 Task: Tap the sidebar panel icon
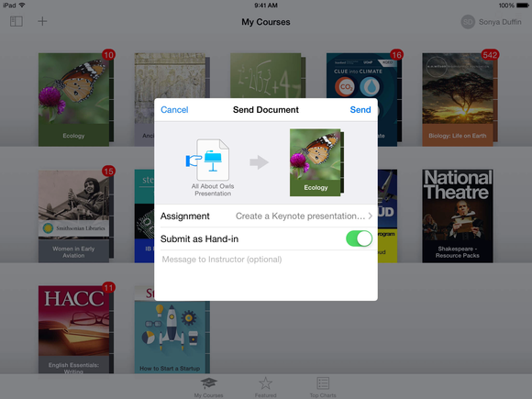tap(16, 21)
